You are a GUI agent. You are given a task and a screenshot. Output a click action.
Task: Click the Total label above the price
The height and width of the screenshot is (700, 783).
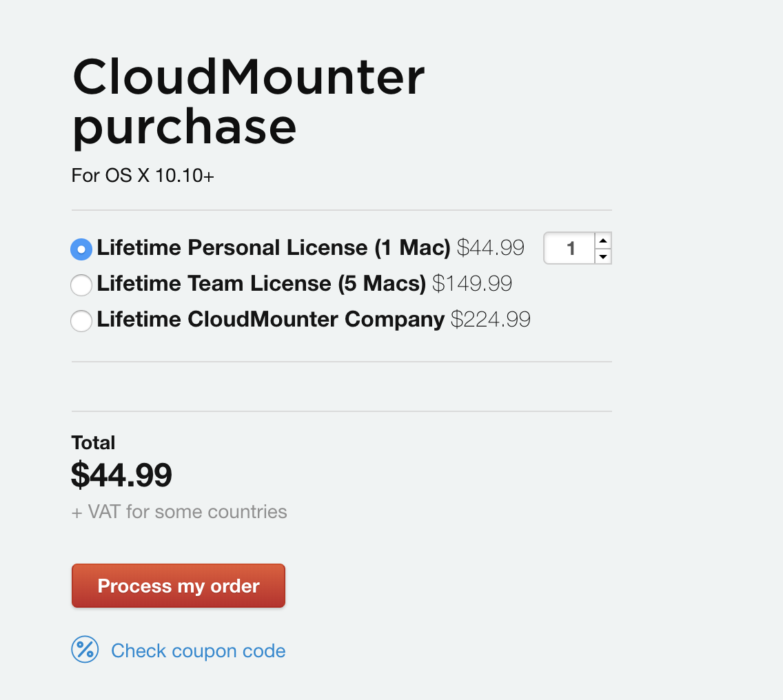point(93,442)
